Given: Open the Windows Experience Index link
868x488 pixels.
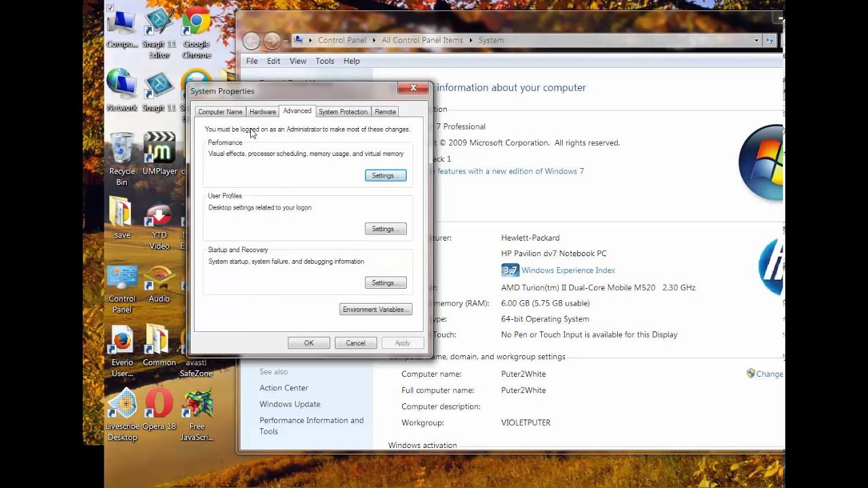Looking at the screenshot, I should tap(568, 270).
